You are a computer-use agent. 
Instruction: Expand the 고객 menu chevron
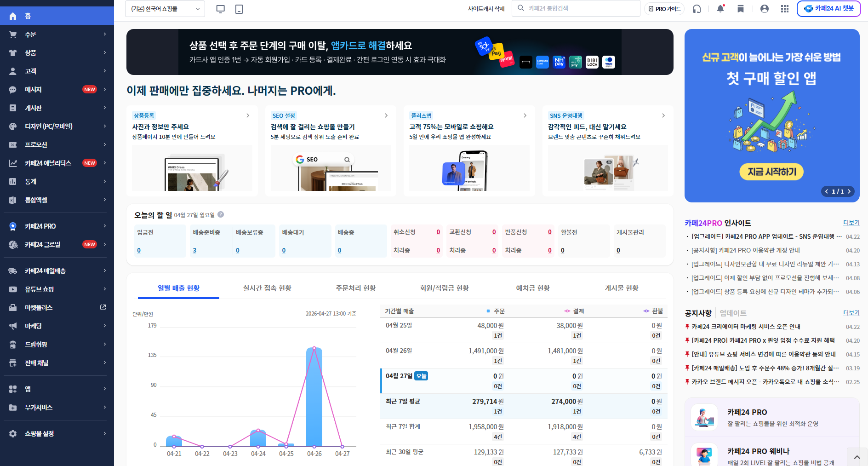tap(105, 71)
